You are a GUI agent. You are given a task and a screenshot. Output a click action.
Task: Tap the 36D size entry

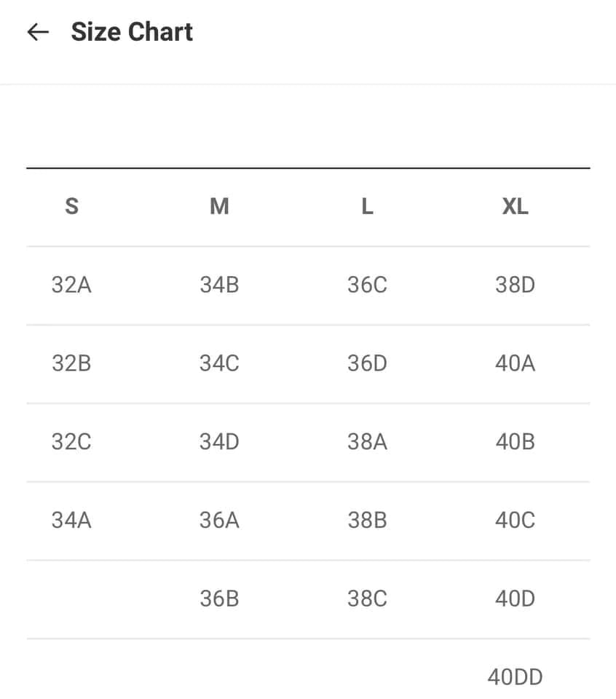tap(367, 363)
